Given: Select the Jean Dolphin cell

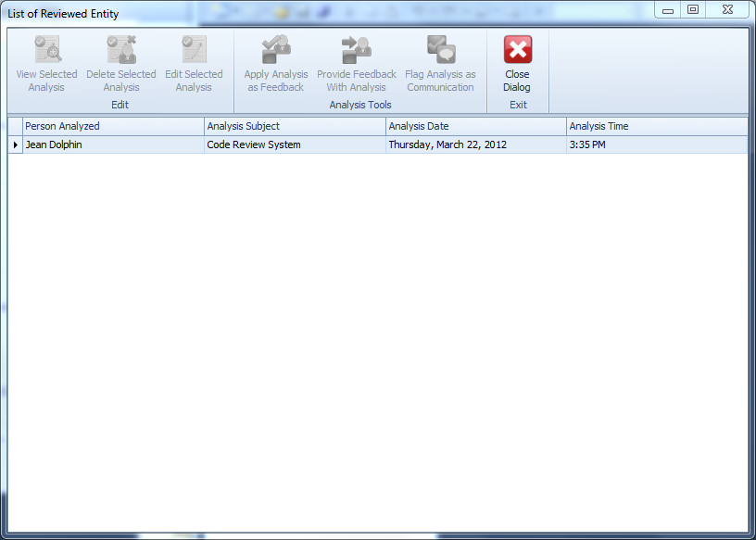Looking at the screenshot, I should (113, 144).
